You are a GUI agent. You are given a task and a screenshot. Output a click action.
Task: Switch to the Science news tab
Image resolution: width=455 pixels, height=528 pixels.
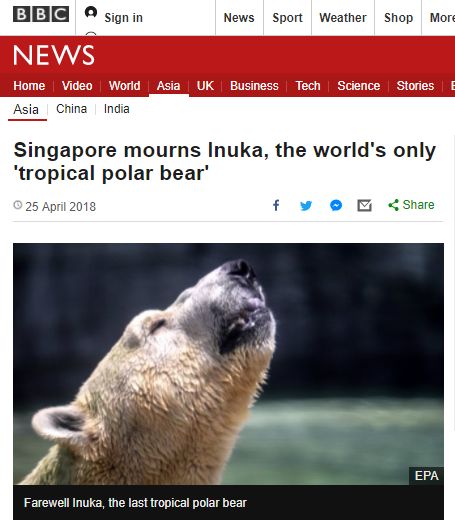coord(359,86)
